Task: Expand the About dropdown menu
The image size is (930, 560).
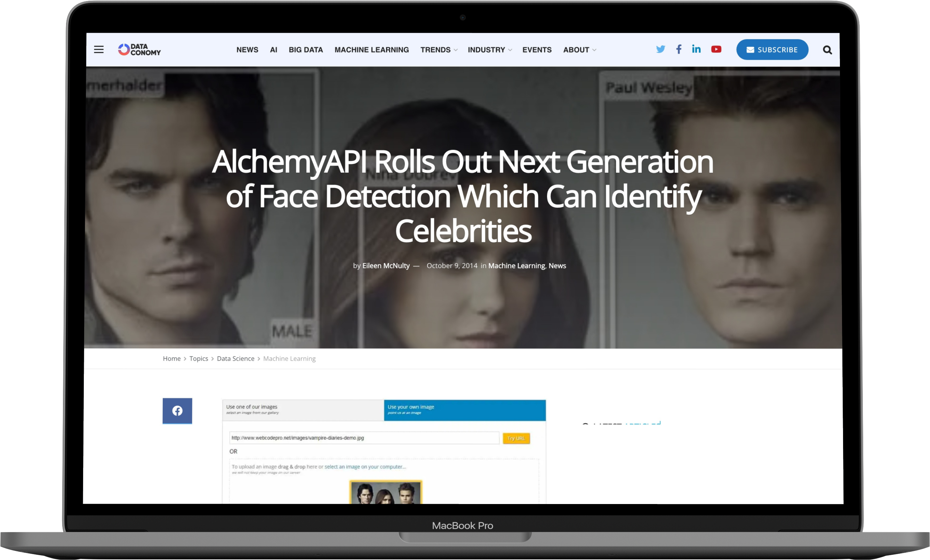Action: click(x=579, y=50)
